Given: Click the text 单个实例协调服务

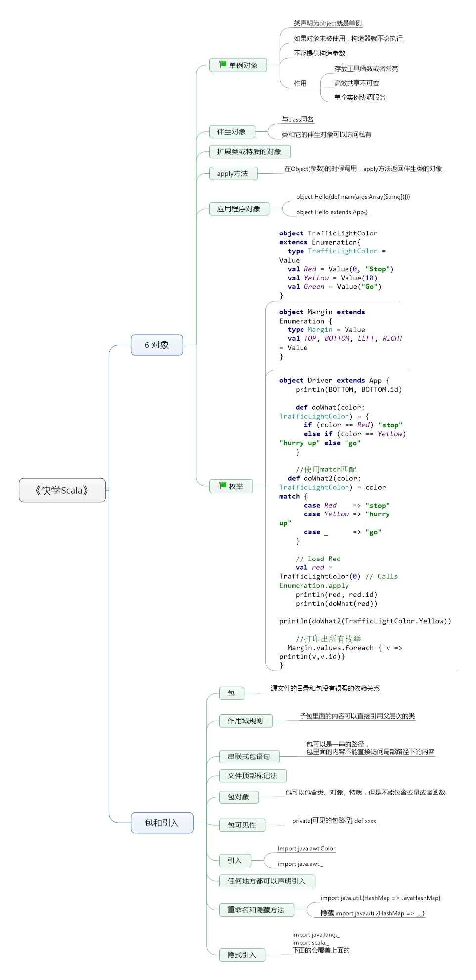Looking at the screenshot, I should click(x=360, y=97).
